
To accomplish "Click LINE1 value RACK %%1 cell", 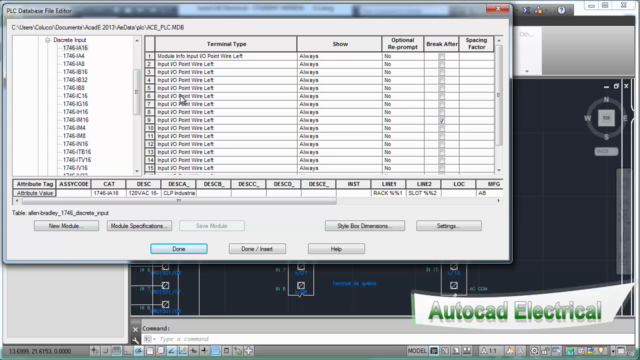I will [389, 193].
